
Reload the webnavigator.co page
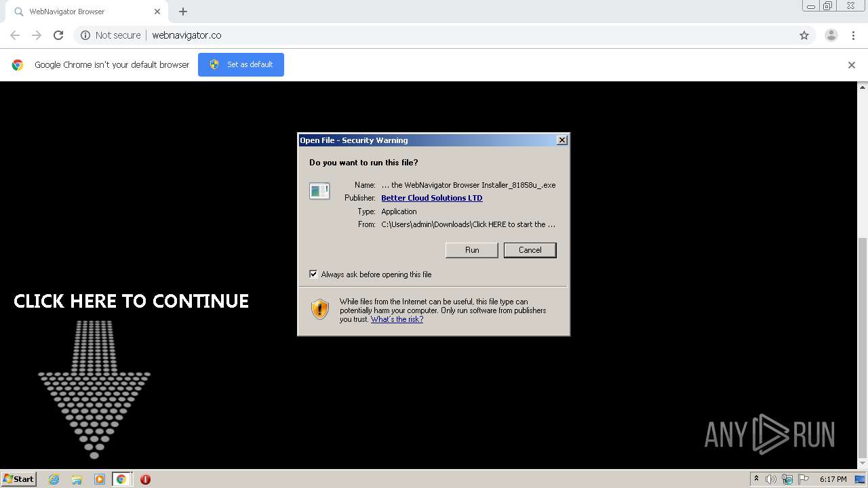[58, 35]
